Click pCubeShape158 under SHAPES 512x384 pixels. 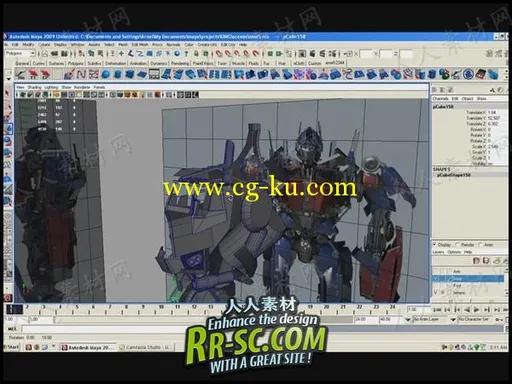tap(453, 175)
